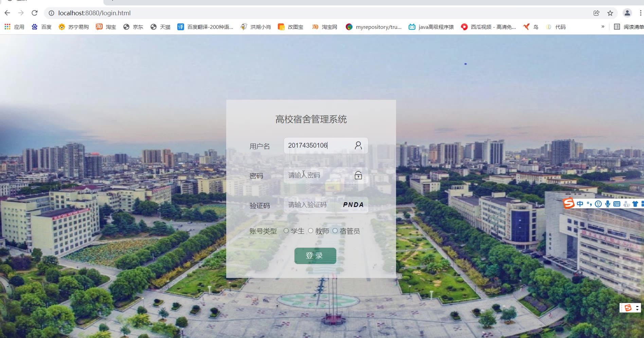Go back to the previous page
The width and height of the screenshot is (644, 338).
pos(7,13)
